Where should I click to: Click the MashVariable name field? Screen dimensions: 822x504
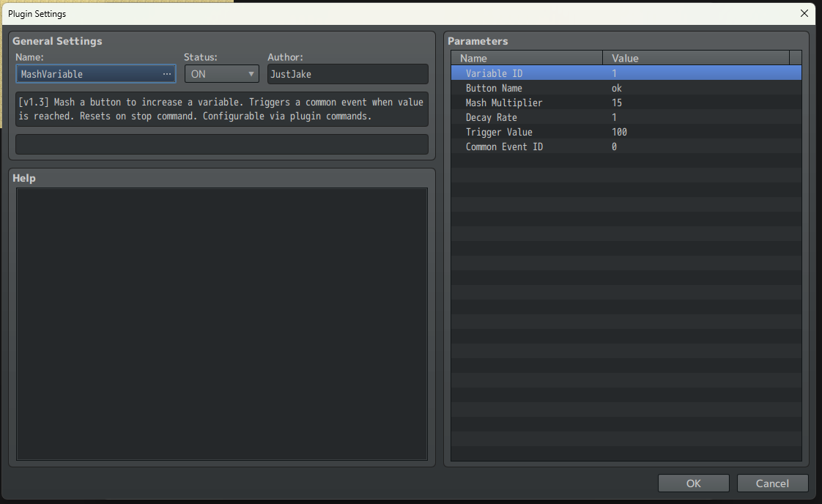(x=95, y=74)
